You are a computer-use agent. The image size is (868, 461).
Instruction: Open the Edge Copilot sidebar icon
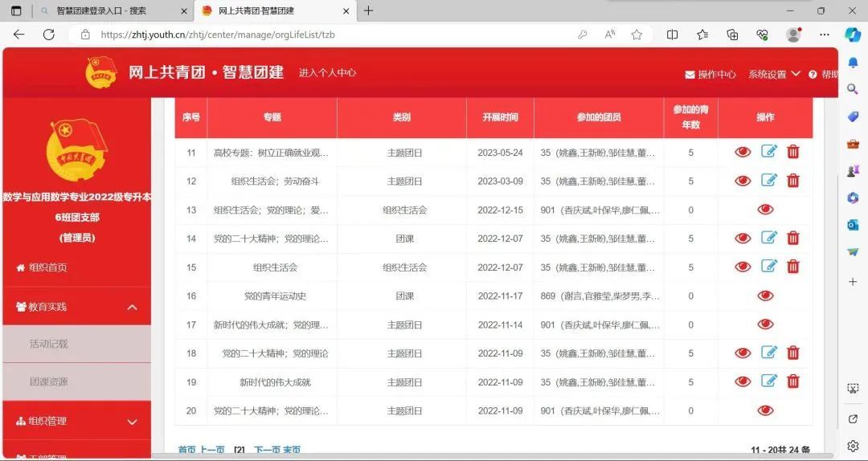853,35
